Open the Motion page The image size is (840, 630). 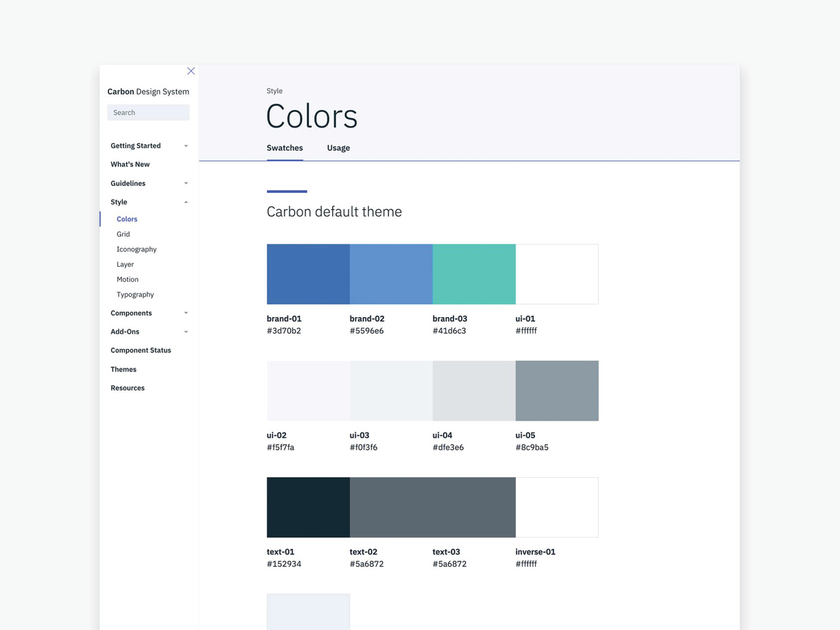coord(128,279)
